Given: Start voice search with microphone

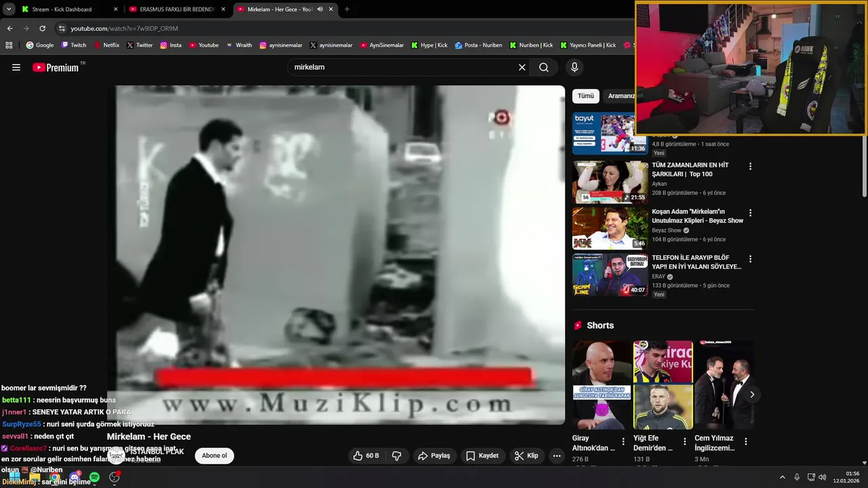Looking at the screenshot, I should click(x=574, y=67).
